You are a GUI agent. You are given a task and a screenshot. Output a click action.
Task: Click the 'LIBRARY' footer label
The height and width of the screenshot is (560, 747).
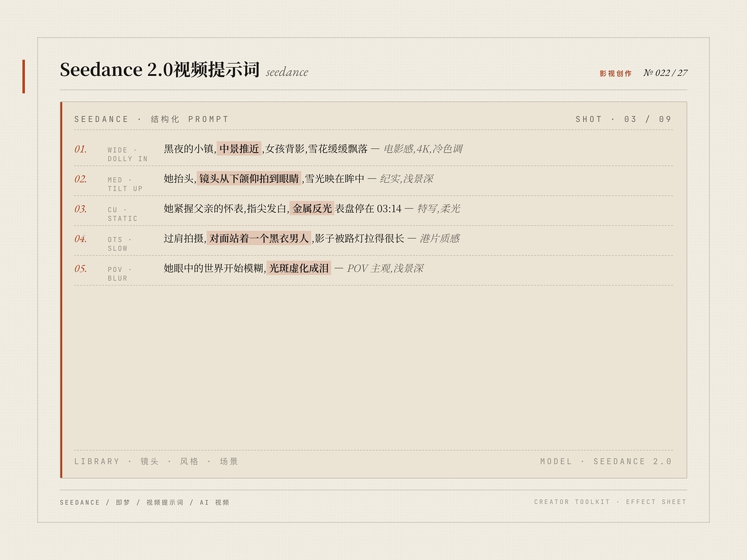point(97,461)
